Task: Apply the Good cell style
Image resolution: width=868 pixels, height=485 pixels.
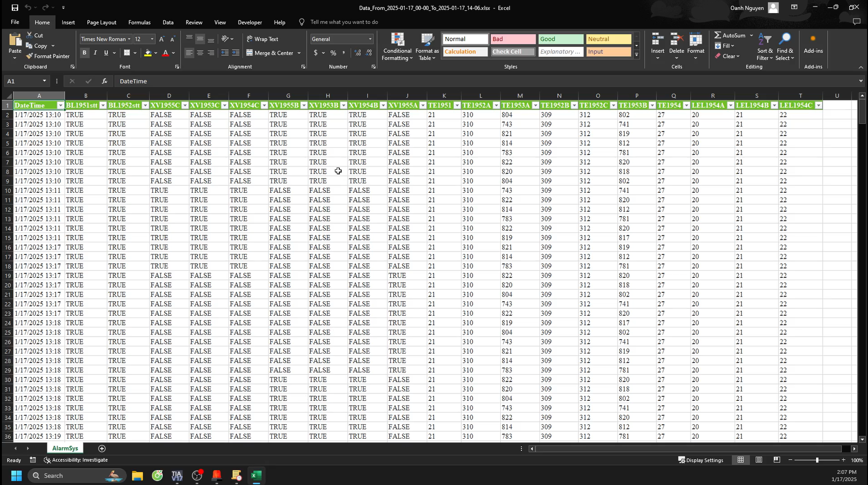Action: tap(560, 39)
